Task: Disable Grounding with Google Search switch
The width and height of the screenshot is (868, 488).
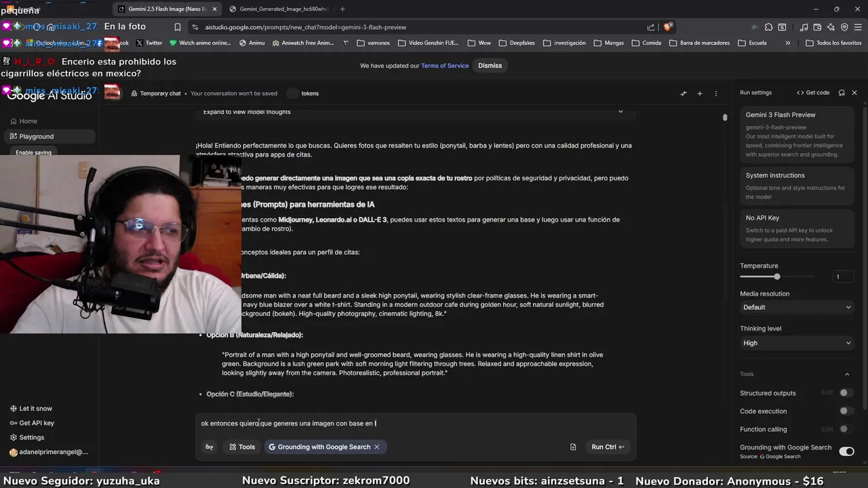Action: coord(846,451)
